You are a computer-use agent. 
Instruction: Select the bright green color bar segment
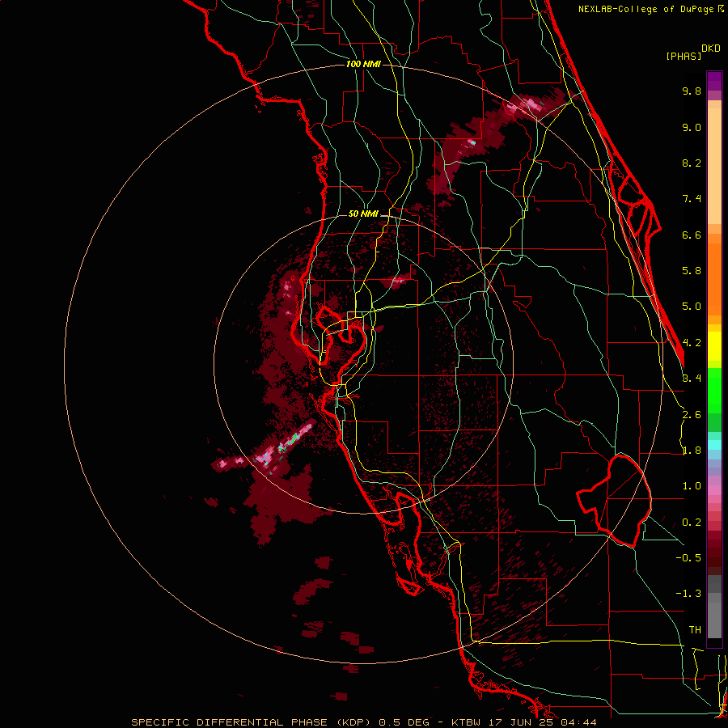(714, 390)
